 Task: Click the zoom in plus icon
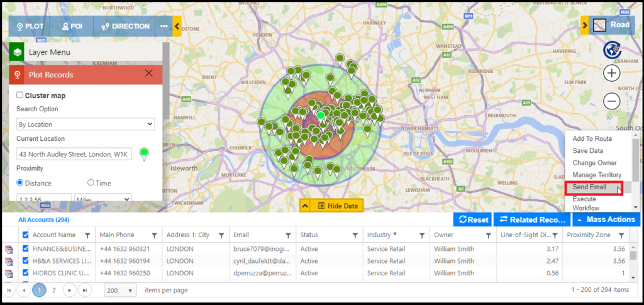click(x=612, y=74)
